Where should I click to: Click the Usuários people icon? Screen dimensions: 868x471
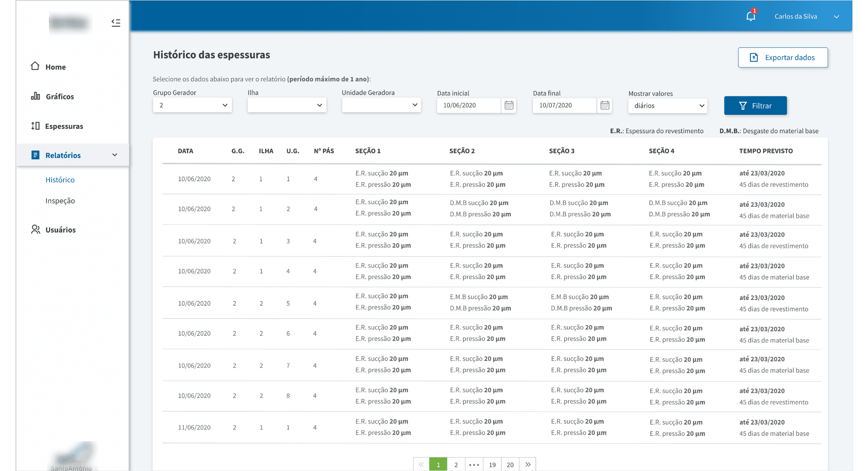36,229
